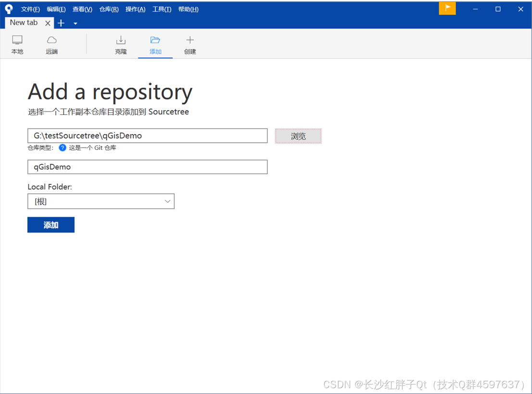Open the 文件(F) menu

pos(30,9)
